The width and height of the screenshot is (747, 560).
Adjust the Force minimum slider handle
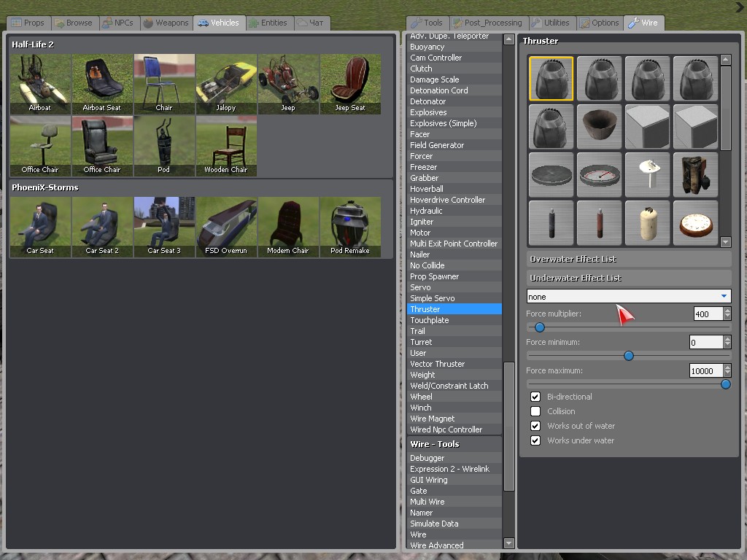point(628,356)
